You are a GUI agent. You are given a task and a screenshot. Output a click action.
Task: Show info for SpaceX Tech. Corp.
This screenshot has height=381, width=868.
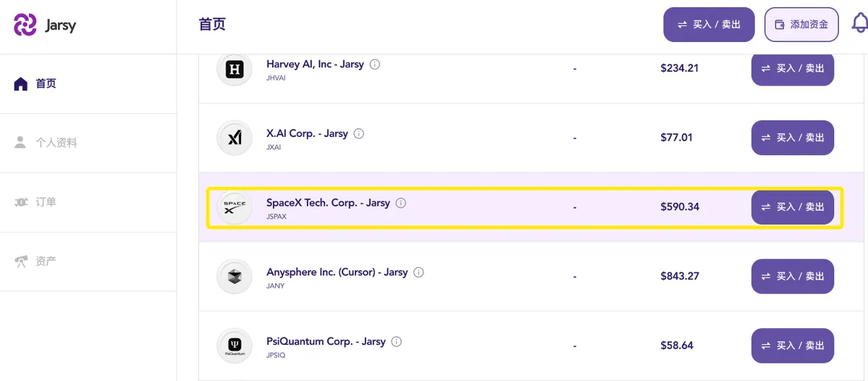pos(401,204)
